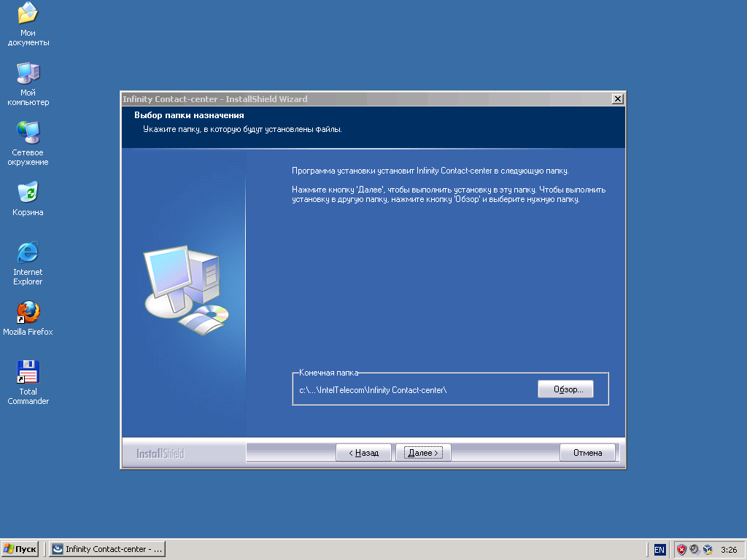
Task: Open the EN language indicator
Action: [659, 550]
